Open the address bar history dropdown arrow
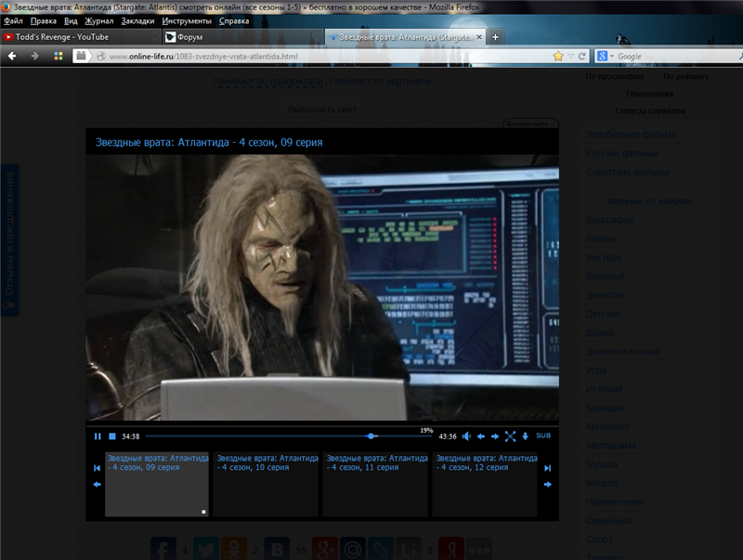 pos(570,57)
